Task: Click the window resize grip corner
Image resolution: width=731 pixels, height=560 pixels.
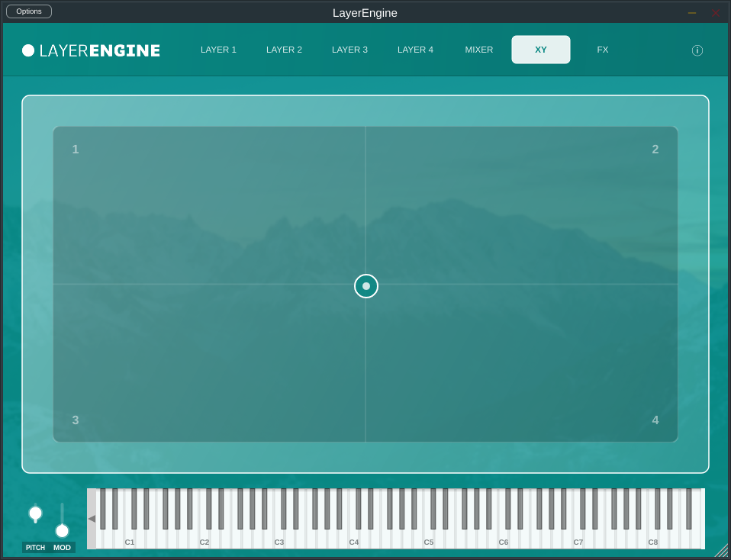Action: point(722,551)
